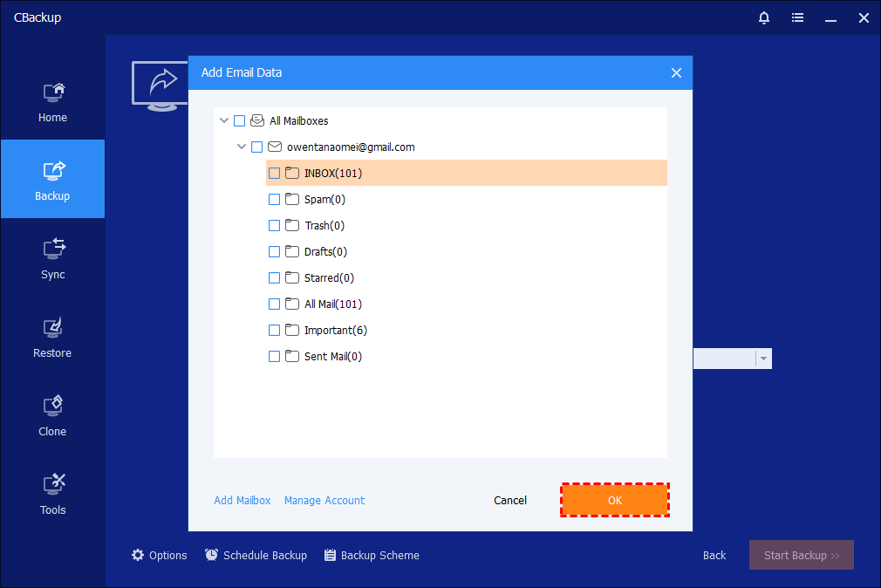Screen dimensions: 881x588
Task: Open Schedule Backup settings
Action: coord(256,555)
